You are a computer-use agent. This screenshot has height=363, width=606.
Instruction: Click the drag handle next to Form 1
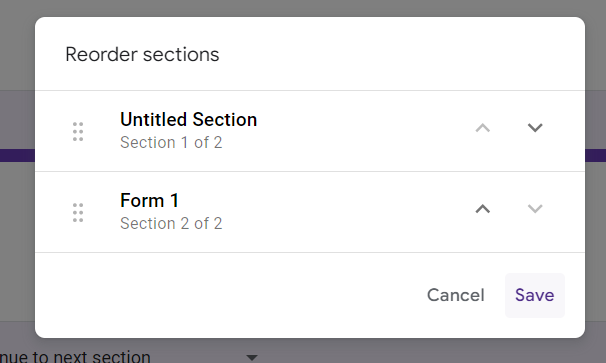(78, 212)
